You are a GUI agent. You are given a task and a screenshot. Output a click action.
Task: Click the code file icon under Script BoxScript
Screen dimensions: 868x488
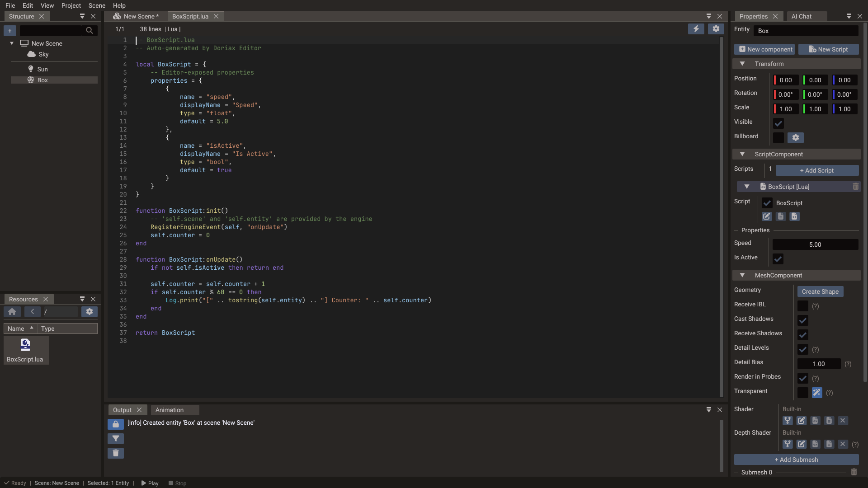pos(794,216)
